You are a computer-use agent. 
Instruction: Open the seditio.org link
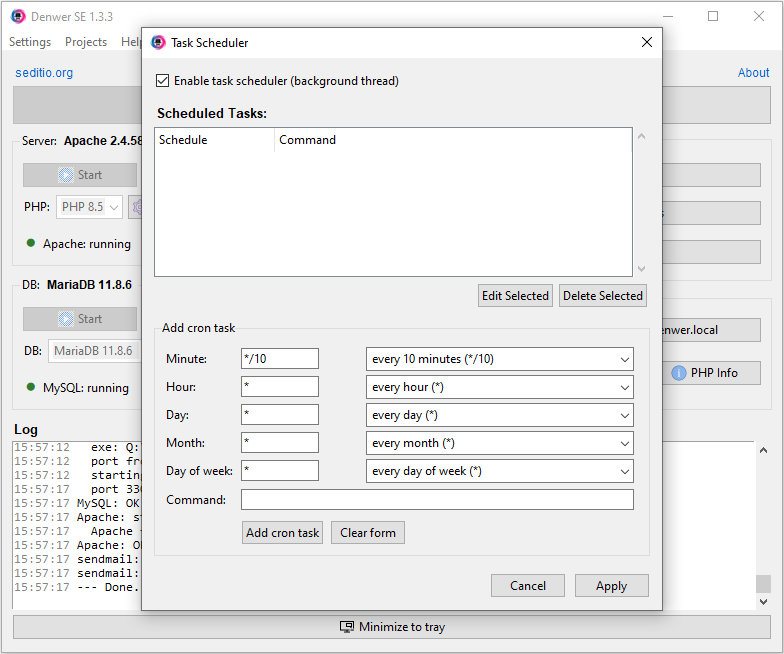(x=44, y=72)
